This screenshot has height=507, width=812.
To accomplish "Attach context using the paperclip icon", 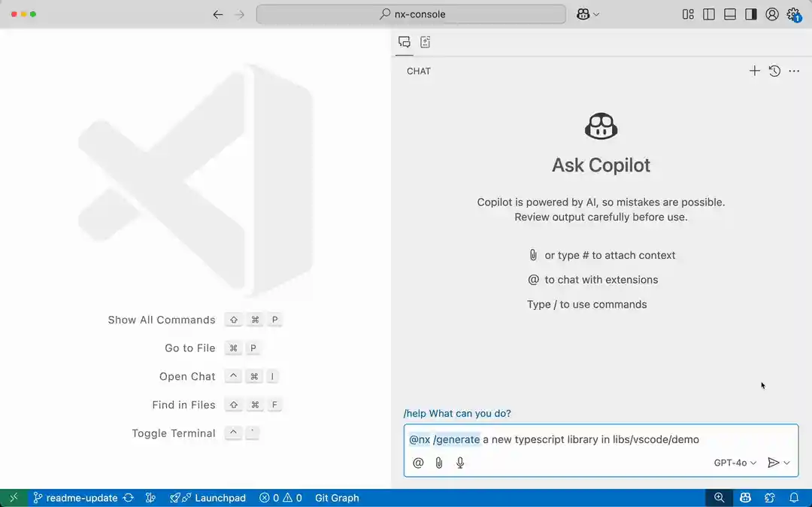I will click(x=439, y=463).
